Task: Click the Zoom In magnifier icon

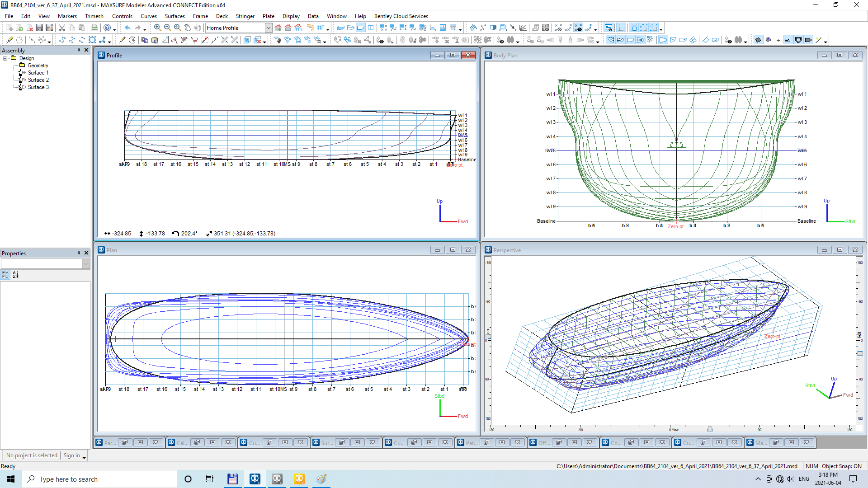Action: [157, 28]
